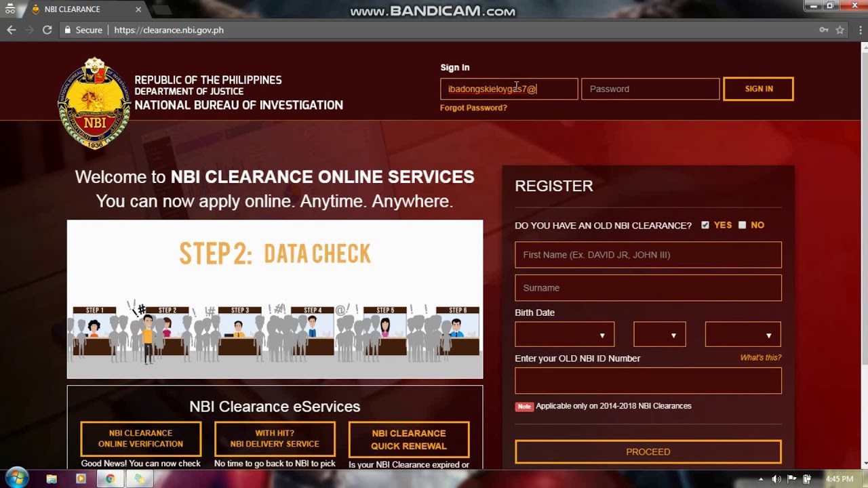Click the power/battery tray icon
868x488 pixels.
click(x=807, y=479)
